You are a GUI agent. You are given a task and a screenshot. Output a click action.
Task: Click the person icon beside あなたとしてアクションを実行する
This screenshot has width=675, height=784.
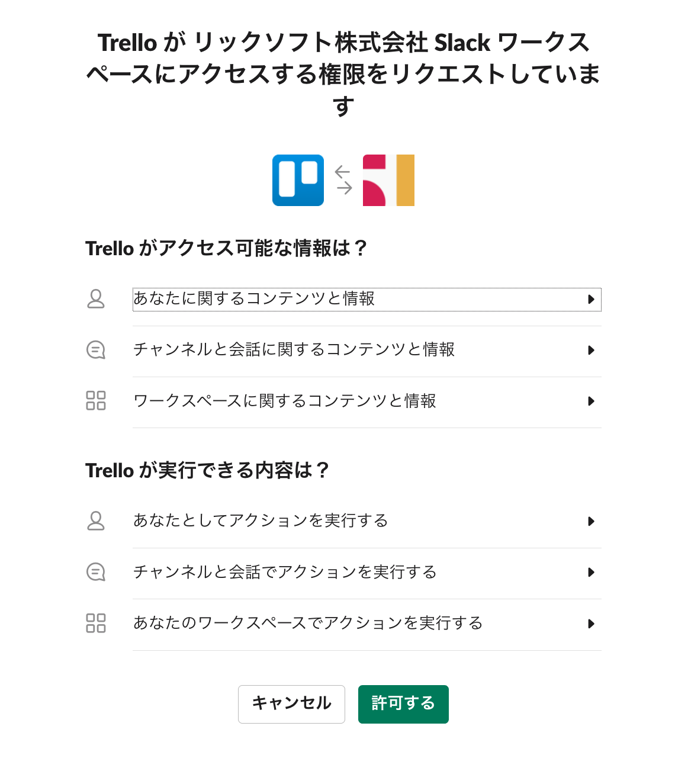click(96, 521)
